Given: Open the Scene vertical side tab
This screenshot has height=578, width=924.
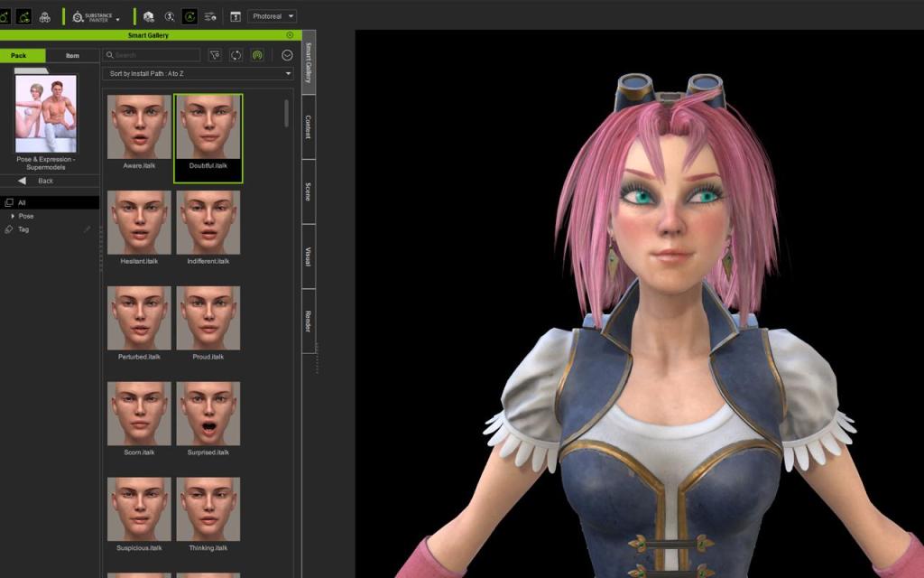Looking at the screenshot, I should [x=308, y=191].
